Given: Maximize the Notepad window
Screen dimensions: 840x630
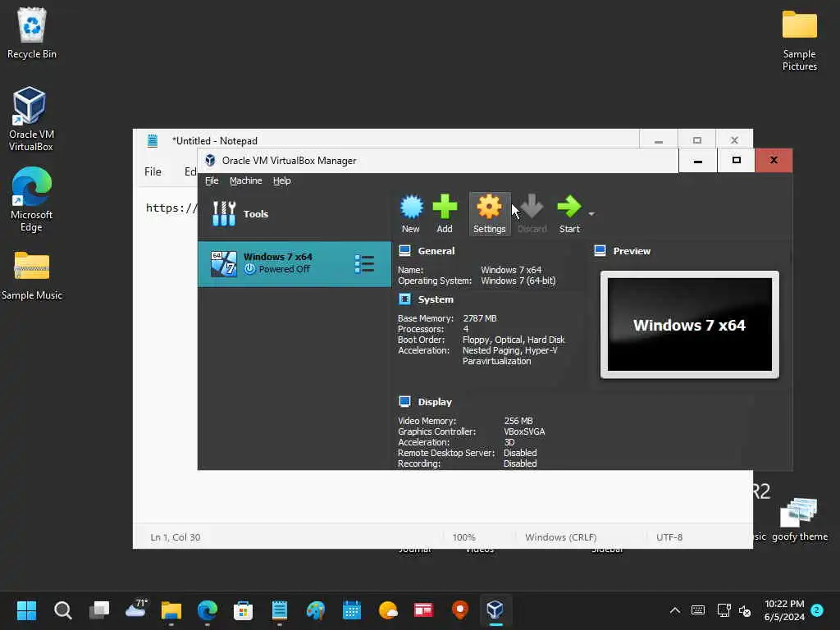Looking at the screenshot, I should click(697, 140).
